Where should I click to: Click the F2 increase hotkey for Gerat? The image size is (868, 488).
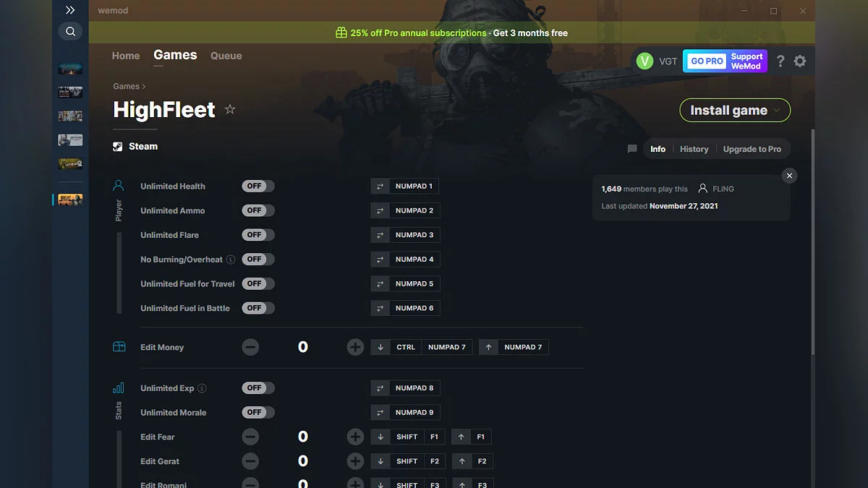pos(472,461)
